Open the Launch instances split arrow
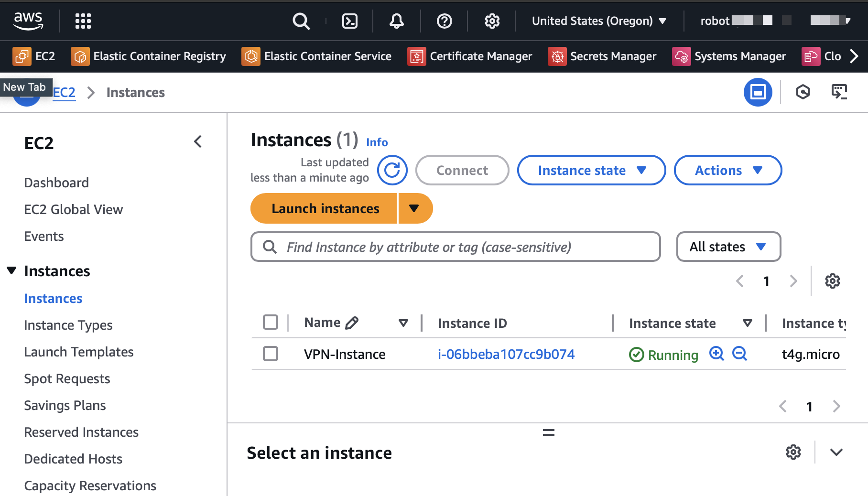 pos(415,208)
